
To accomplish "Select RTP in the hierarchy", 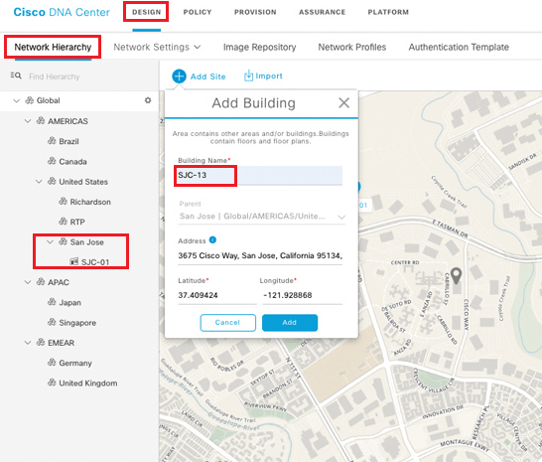I will (77, 222).
